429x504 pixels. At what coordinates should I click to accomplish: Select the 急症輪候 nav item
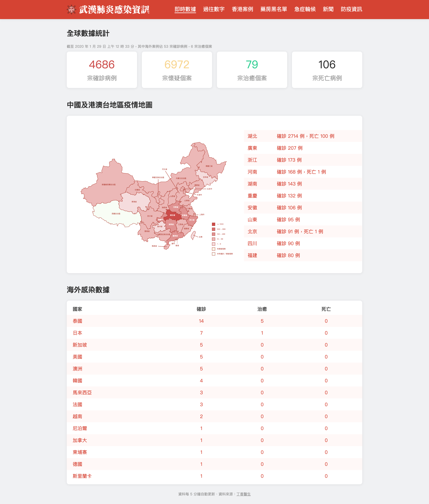(x=305, y=9)
